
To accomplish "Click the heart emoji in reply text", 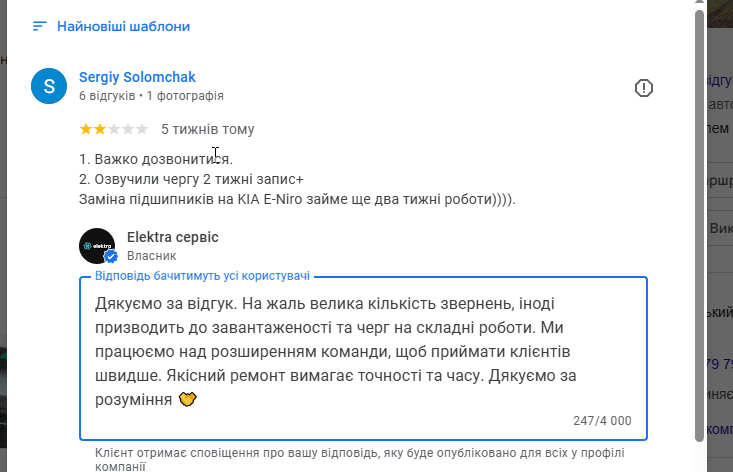I will point(186,399).
